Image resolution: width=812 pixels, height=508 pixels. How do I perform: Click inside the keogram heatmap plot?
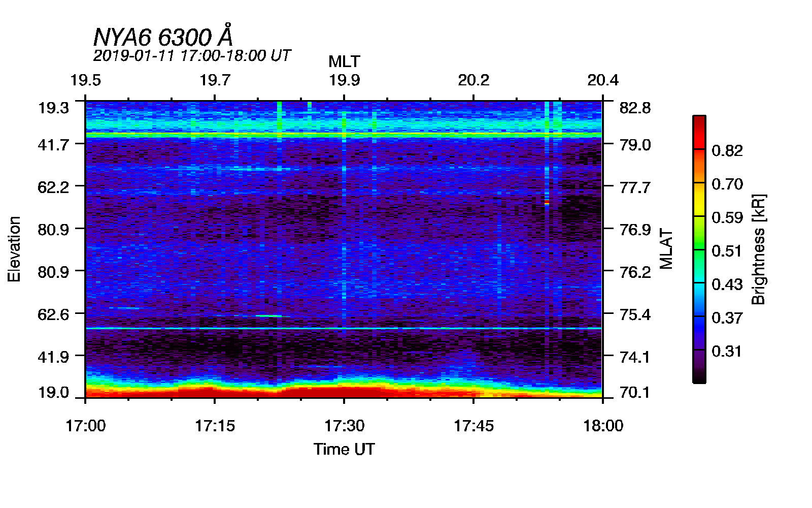(344, 249)
